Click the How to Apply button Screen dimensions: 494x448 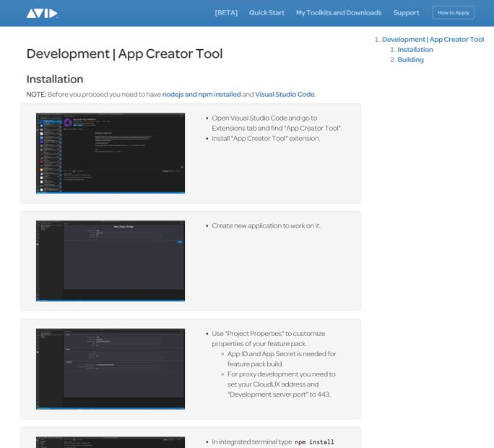point(454,12)
